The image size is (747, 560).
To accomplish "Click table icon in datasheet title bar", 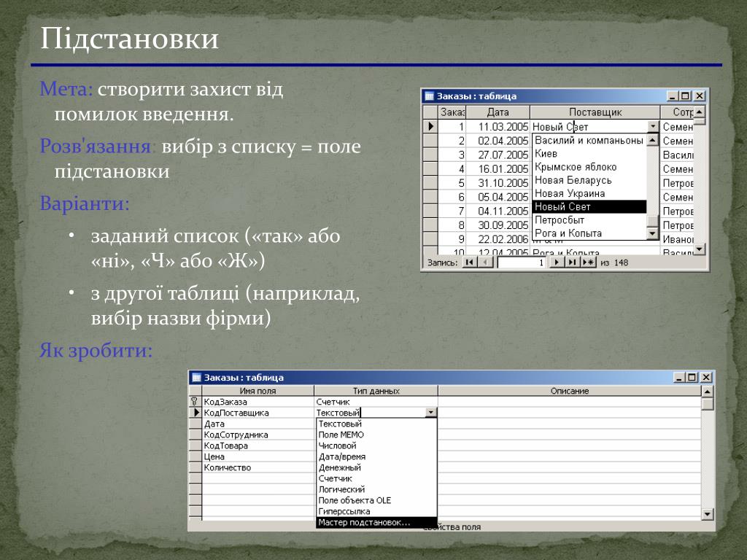I will coord(429,96).
